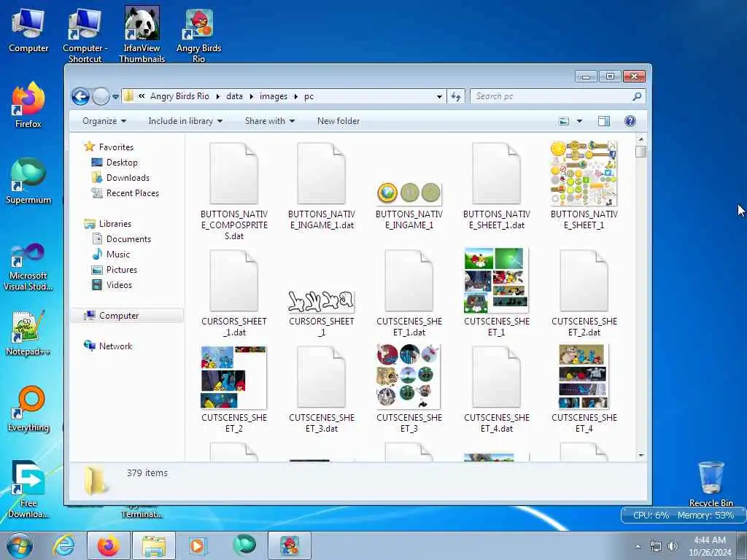This screenshot has height=560, width=747.
Task: Click the Search pc input field
Action: click(553, 96)
